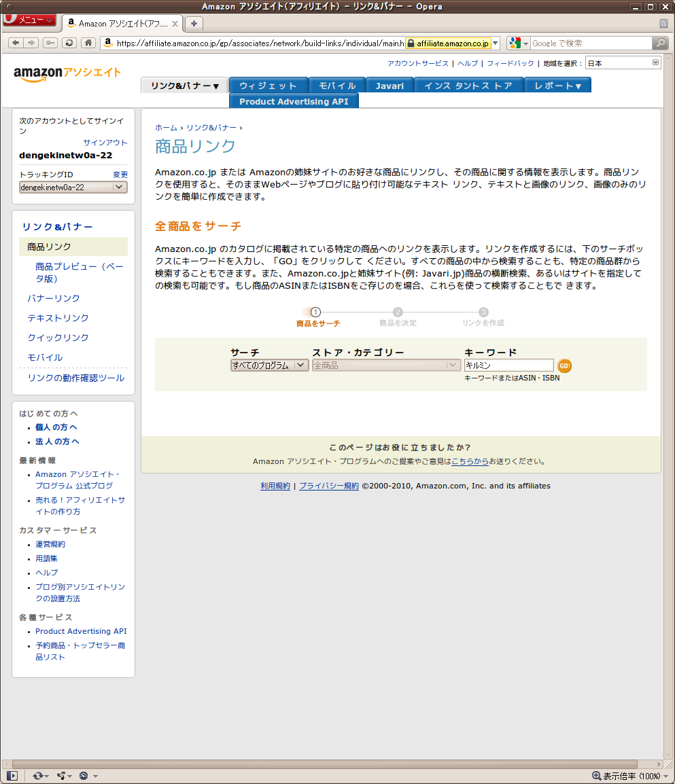Viewport: 675px width, 784px height.
Task: Click the サインアウト link
Action: pos(105,143)
